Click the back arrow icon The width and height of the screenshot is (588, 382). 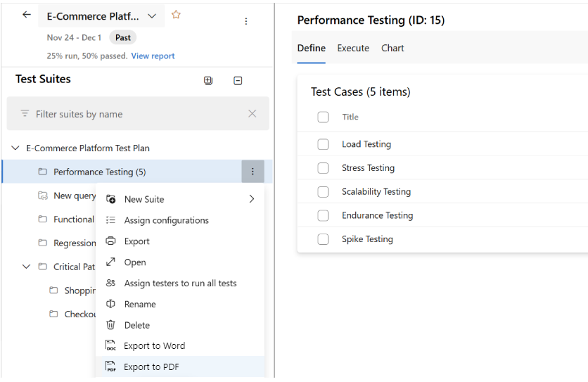click(x=27, y=15)
